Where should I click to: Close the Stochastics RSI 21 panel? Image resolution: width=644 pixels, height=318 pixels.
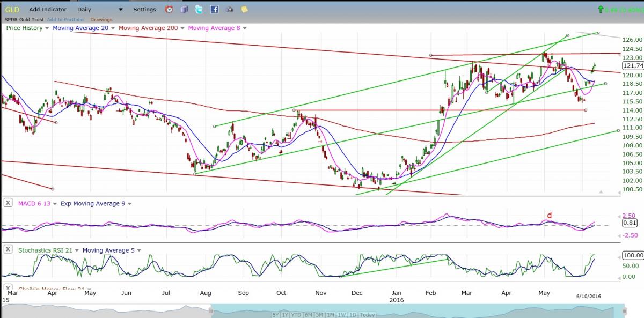click(8, 249)
